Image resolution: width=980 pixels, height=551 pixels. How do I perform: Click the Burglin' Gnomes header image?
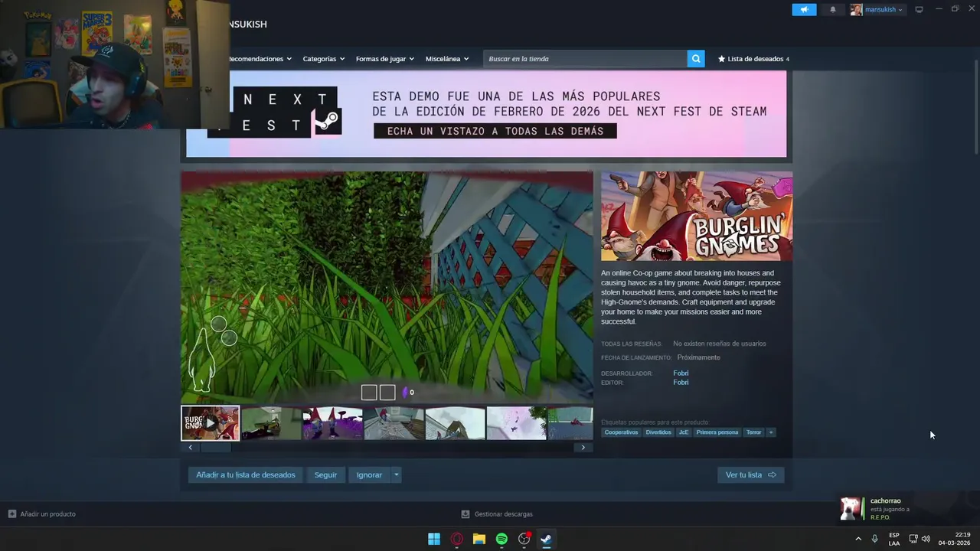click(696, 217)
